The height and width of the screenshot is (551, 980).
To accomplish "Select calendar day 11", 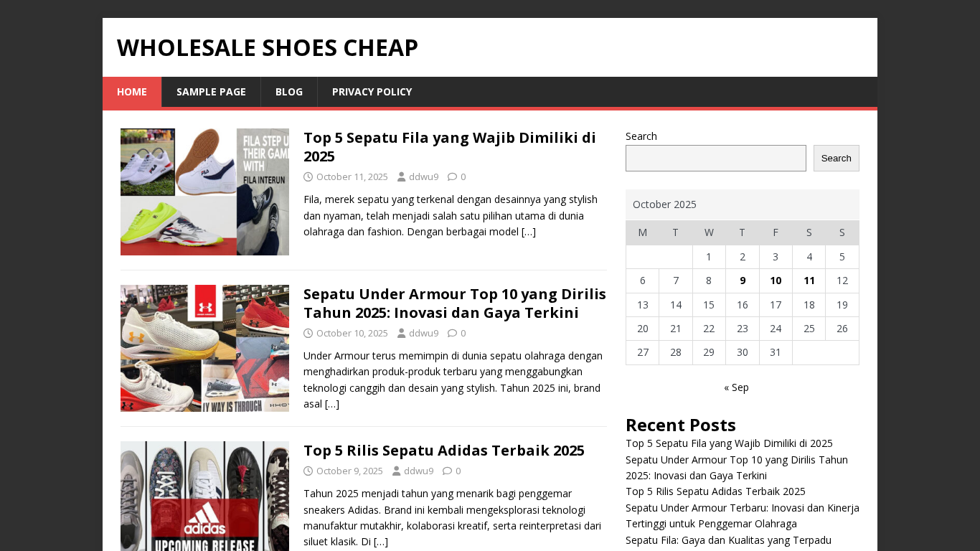I will pos(809,281).
